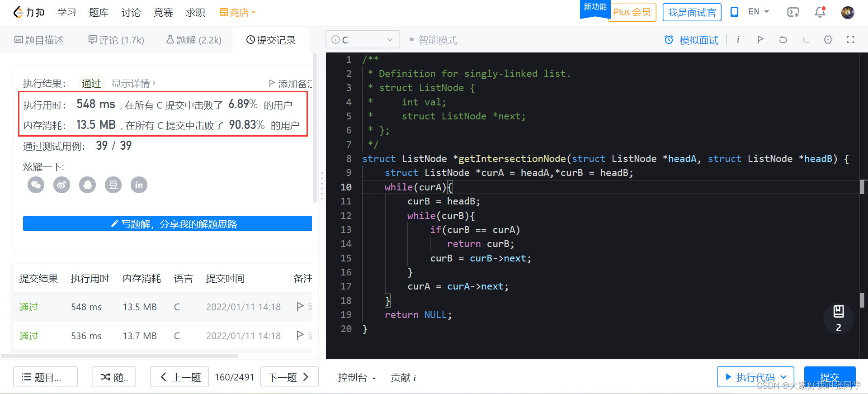
Task: Click the panel divider drag handle
Action: tap(322, 185)
